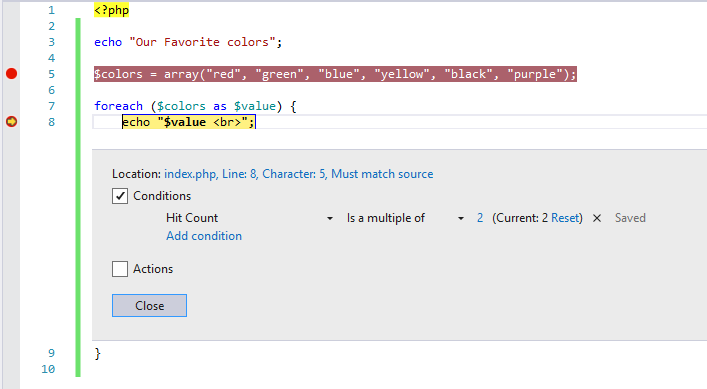Screen dimensions: 707x389
Task: Click the $value variable in foreach line
Action: point(255,106)
